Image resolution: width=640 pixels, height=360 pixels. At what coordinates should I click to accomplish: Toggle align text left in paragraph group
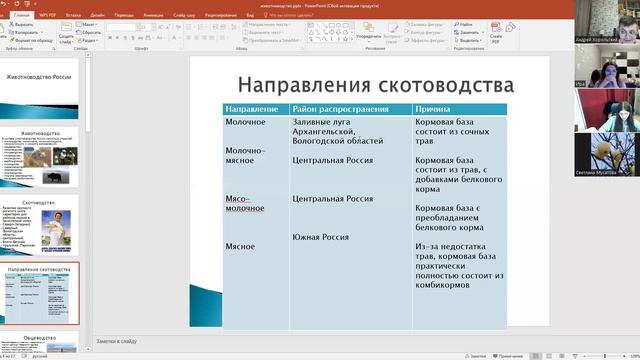189,38
